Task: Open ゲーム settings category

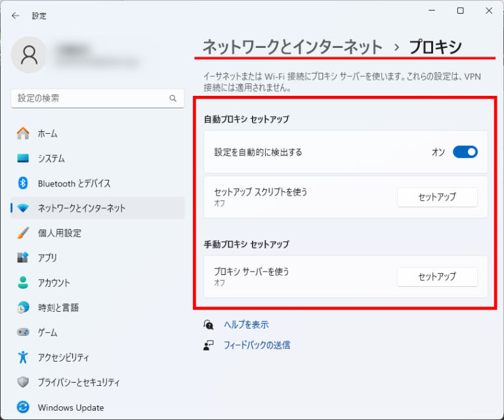Action: [98, 332]
